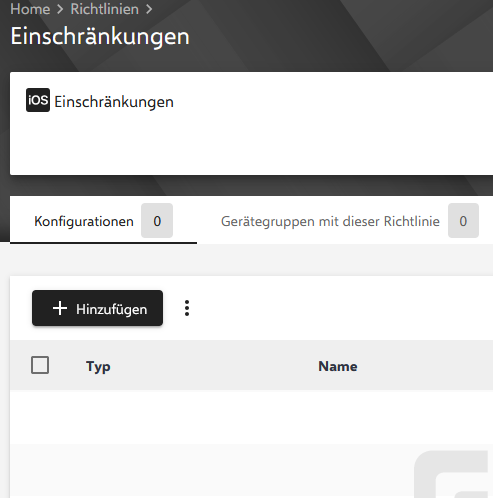Click the Konfigurationen count badge
This screenshot has height=498, width=495.
[x=157, y=221]
